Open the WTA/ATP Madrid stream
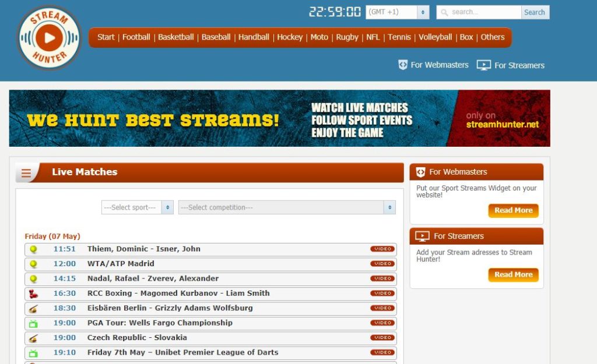This screenshot has height=364, width=597. point(121,264)
